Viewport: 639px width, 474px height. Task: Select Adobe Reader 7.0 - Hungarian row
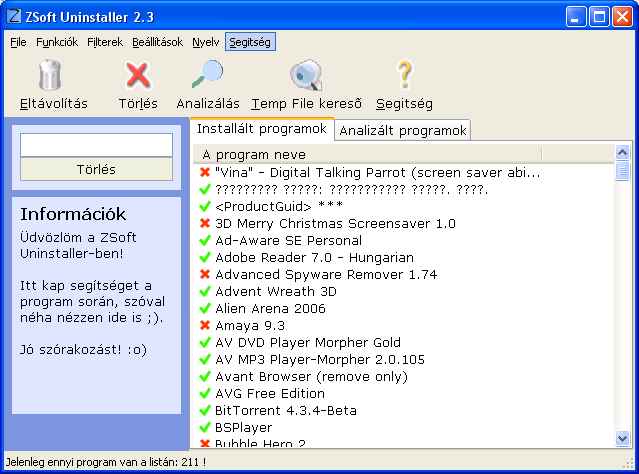[314, 257]
